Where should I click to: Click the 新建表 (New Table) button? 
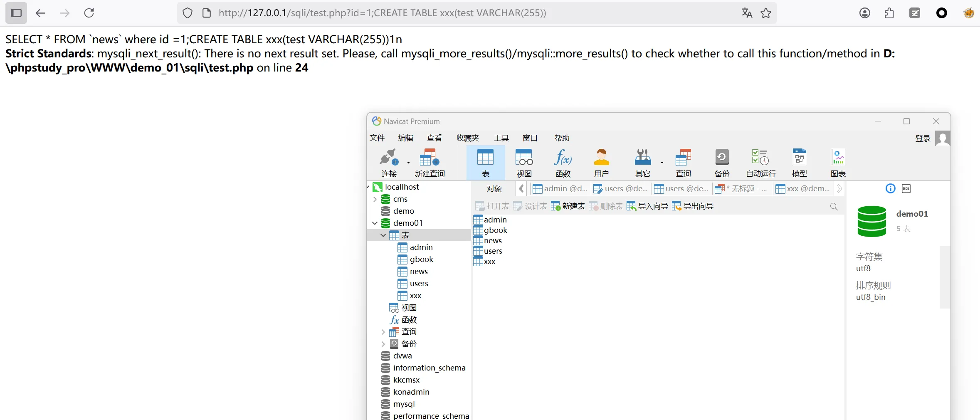[x=568, y=206]
